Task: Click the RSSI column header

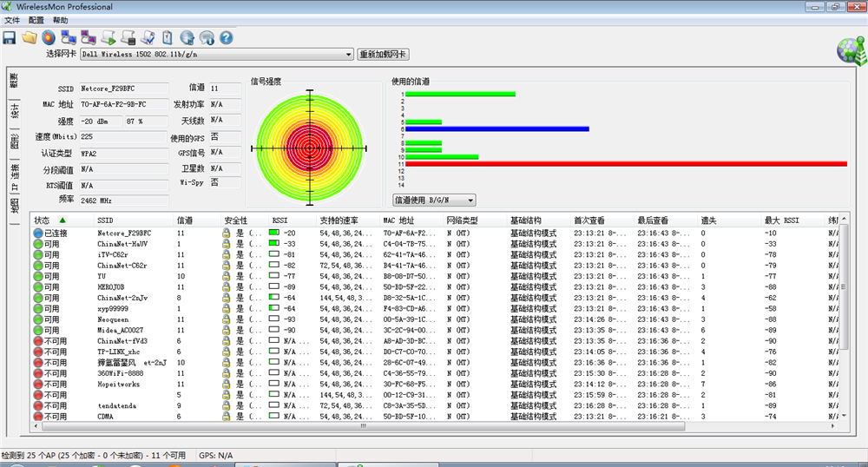Action: point(280,220)
